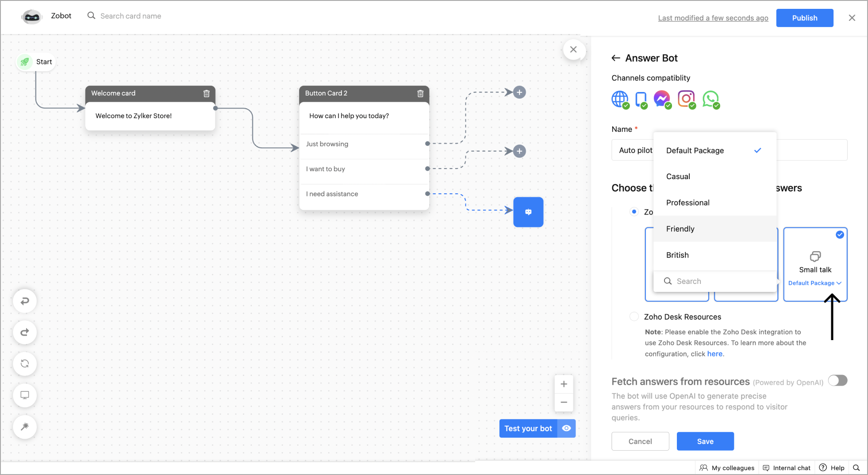Screen dimensions: 868x475
Task: Toggle Fetch answers from resources switch
Action: (837, 381)
